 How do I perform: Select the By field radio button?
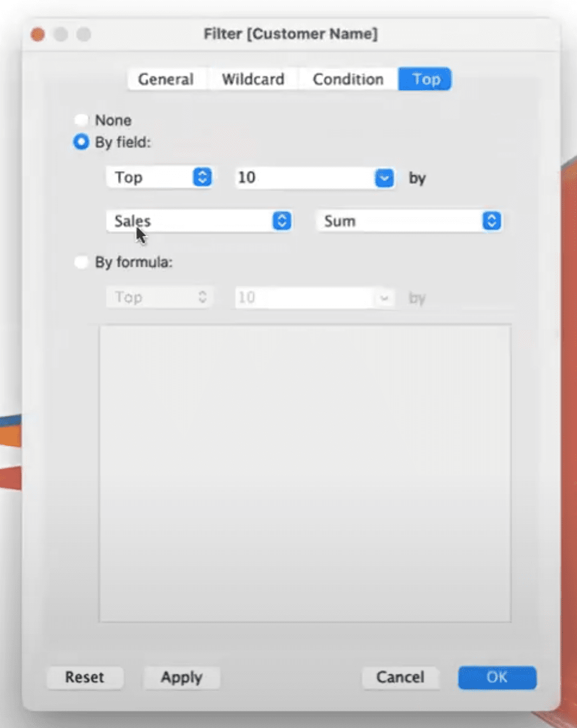pyautogui.click(x=81, y=142)
